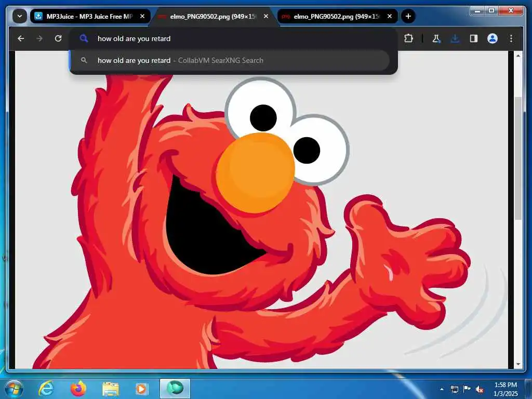This screenshot has width=532, height=399.
Task: Launch Firefox from the taskbar
Action: pyautogui.click(x=78, y=389)
